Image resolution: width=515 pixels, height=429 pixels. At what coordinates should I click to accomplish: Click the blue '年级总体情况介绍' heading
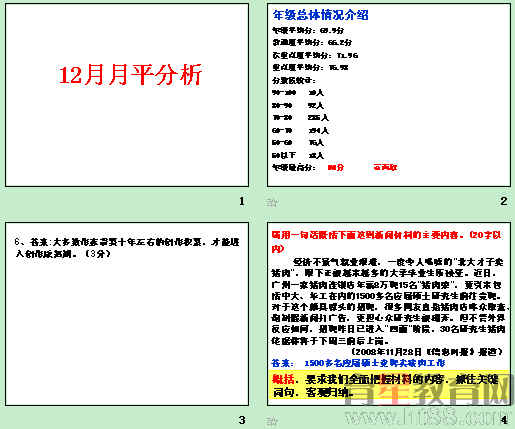tap(320, 15)
